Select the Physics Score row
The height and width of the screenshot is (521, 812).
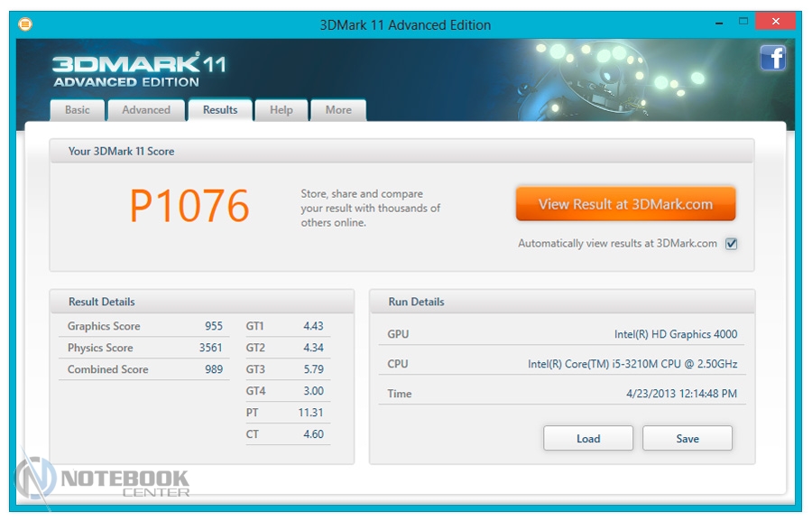144,349
